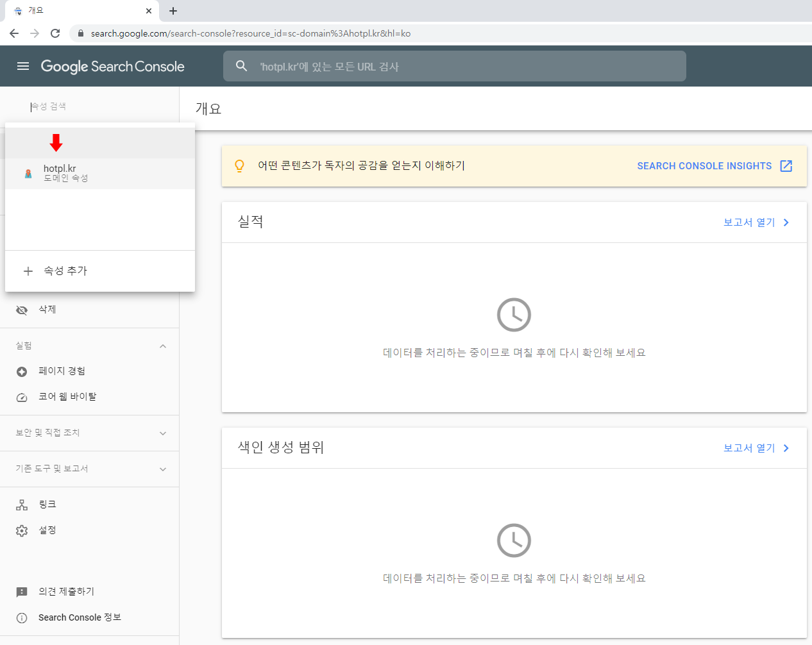Click the magnifier icon in URL search
Viewport: 812px width, 645px height.
coord(241,66)
